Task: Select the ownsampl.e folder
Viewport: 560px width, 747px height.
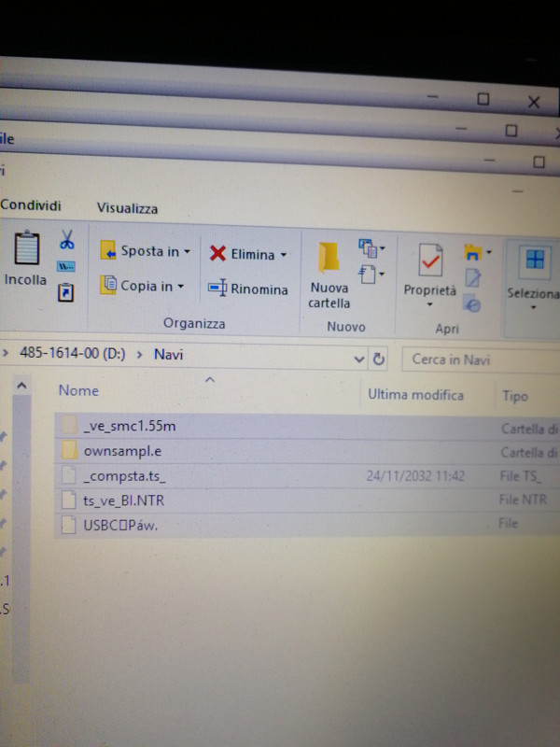Action: point(307,451)
